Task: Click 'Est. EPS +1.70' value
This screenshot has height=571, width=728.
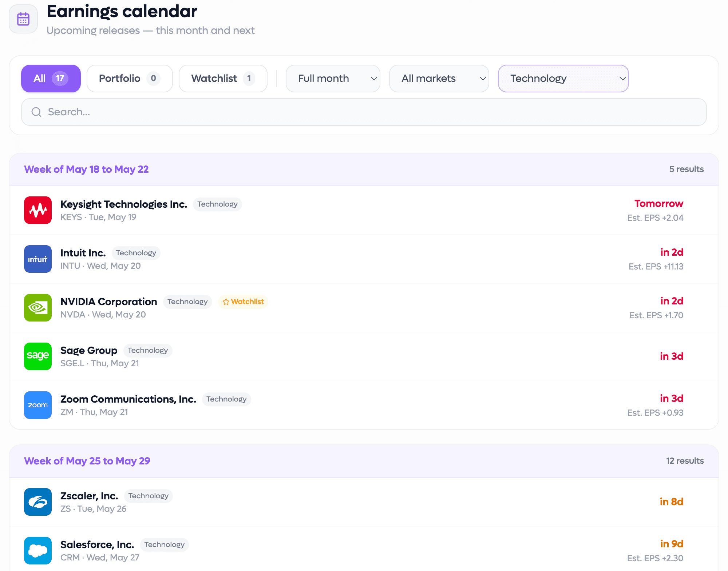Action: 656,315
